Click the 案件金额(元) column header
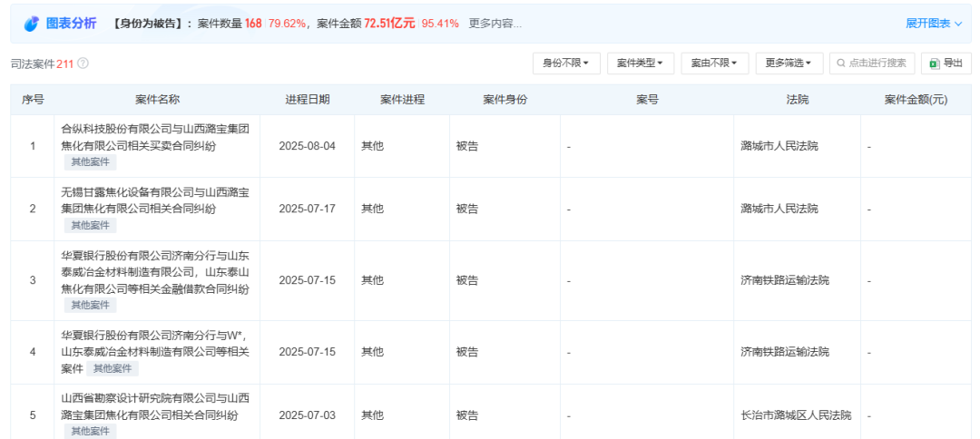Image resolution: width=980 pixels, height=439 pixels. pos(916,100)
